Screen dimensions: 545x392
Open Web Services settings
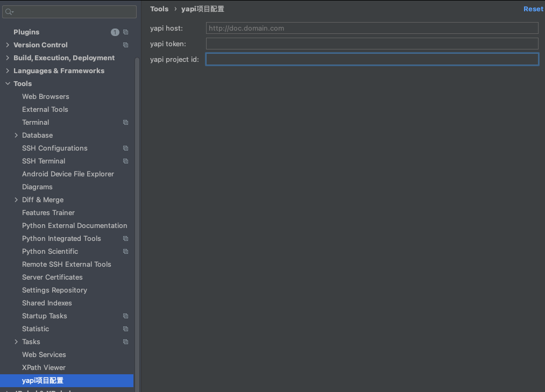click(44, 354)
